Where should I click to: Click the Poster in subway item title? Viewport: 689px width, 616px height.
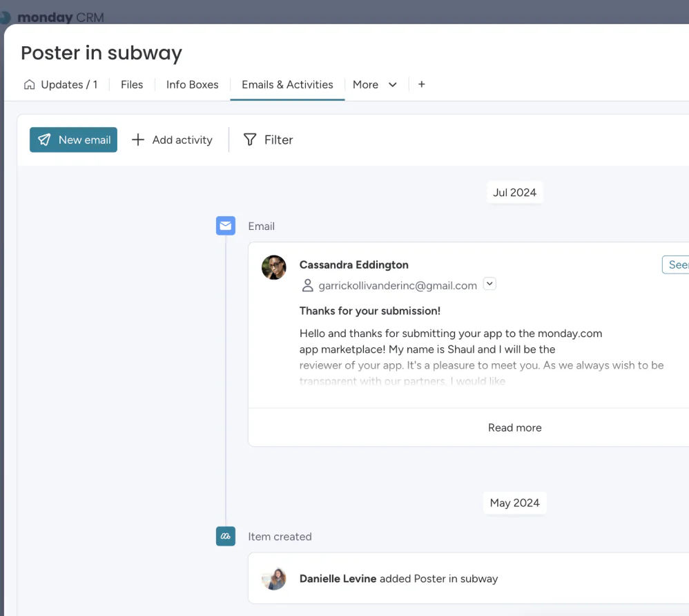(x=101, y=53)
